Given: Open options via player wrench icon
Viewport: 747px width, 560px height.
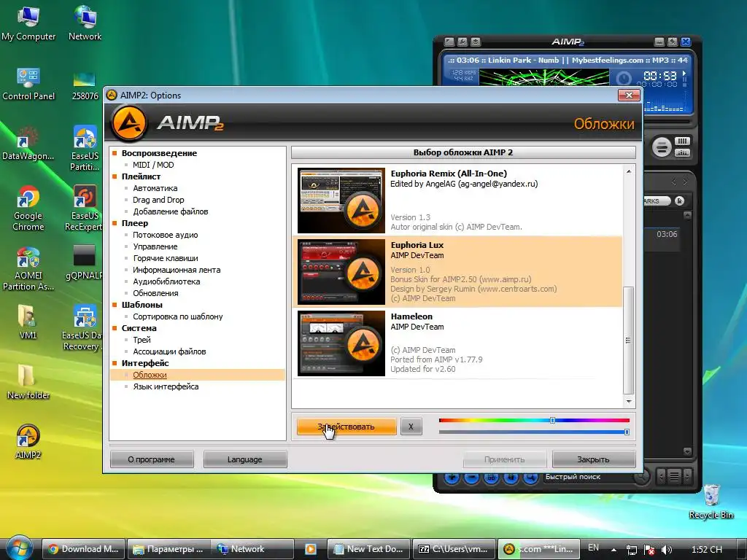Looking at the screenshot, I should coord(462,42).
